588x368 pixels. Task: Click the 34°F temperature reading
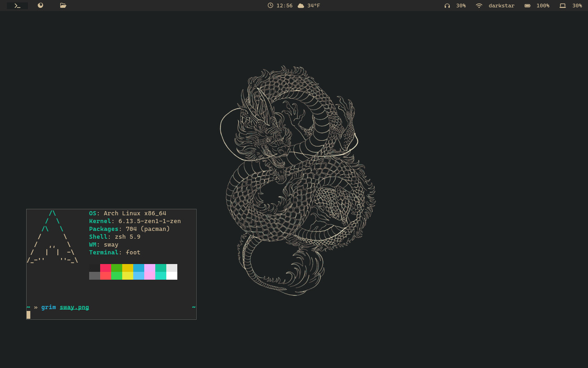click(x=314, y=6)
